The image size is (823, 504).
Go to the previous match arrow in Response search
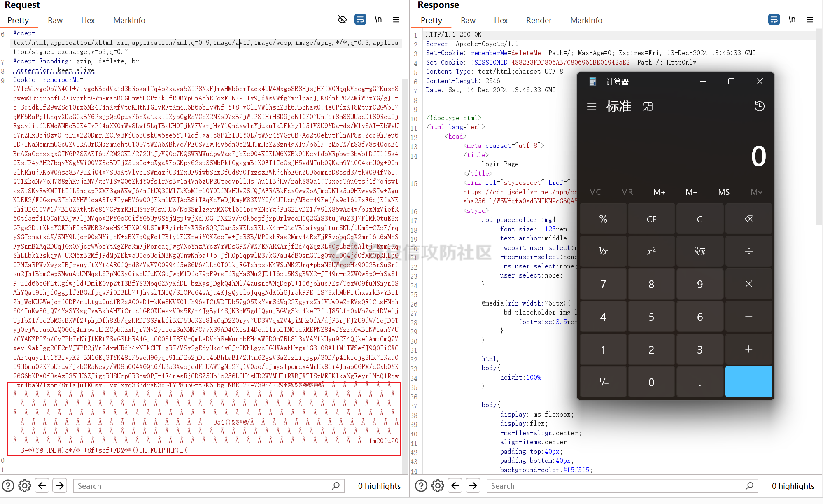pyautogui.click(x=455, y=486)
